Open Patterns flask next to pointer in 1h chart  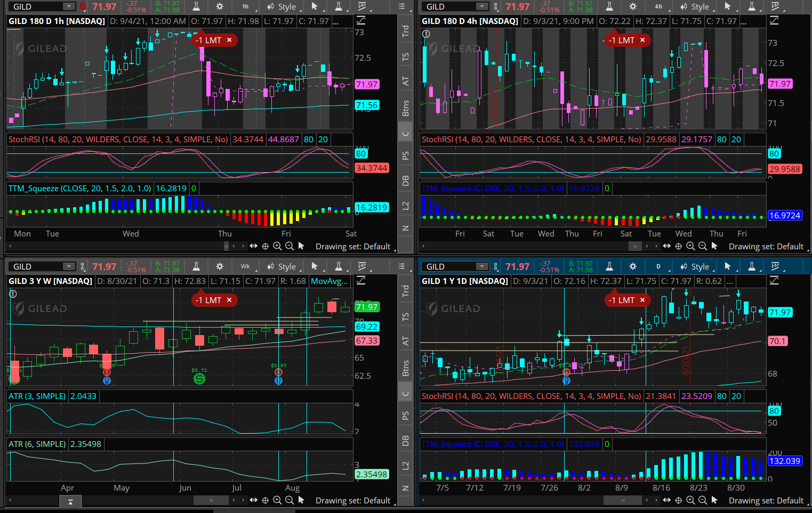point(338,6)
